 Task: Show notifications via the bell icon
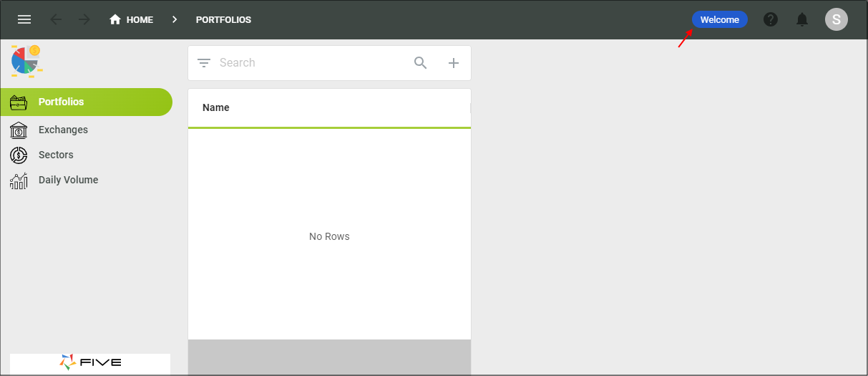coord(802,19)
